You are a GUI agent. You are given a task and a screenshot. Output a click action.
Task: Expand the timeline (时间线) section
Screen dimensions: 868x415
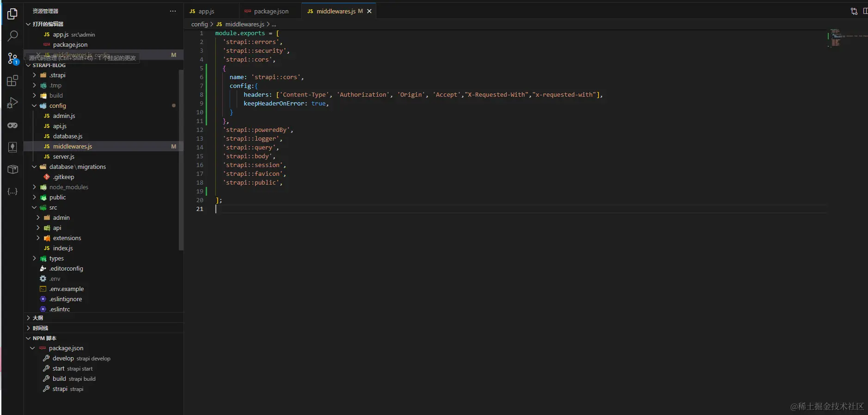(x=104, y=328)
